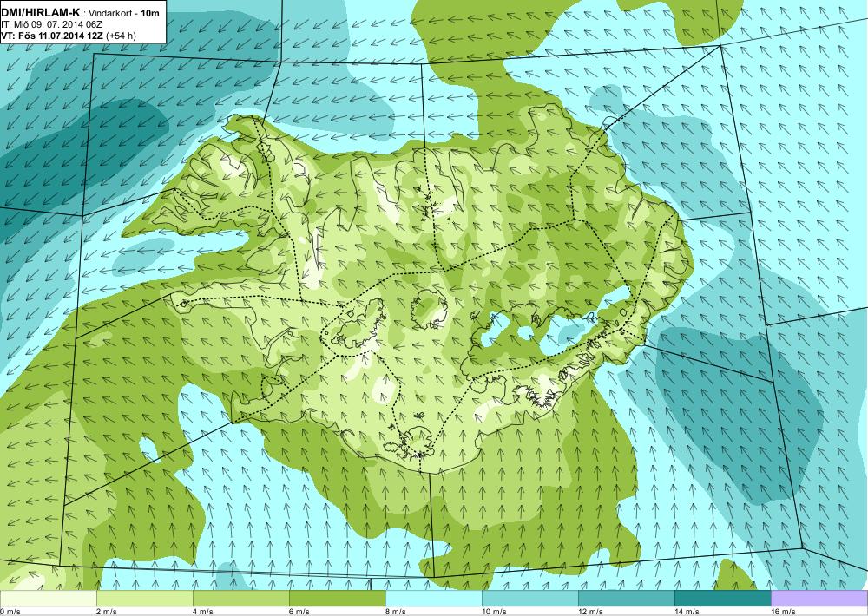Click the 'IT: Mið 09. 07. 2014 06Z' line

[x=51, y=25]
